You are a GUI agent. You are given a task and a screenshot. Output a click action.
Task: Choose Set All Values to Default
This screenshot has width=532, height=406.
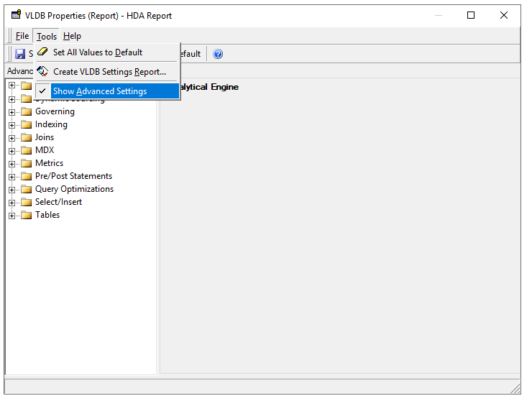[x=98, y=52]
